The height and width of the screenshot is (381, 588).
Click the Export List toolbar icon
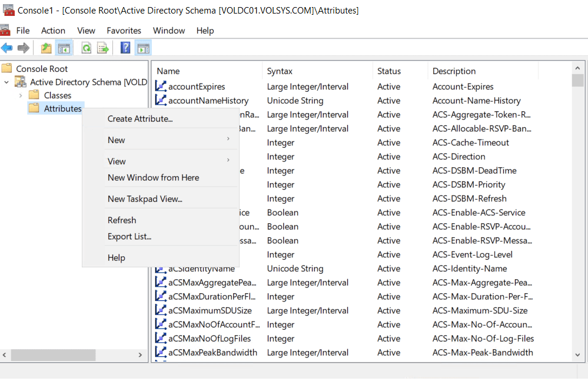click(103, 48)
